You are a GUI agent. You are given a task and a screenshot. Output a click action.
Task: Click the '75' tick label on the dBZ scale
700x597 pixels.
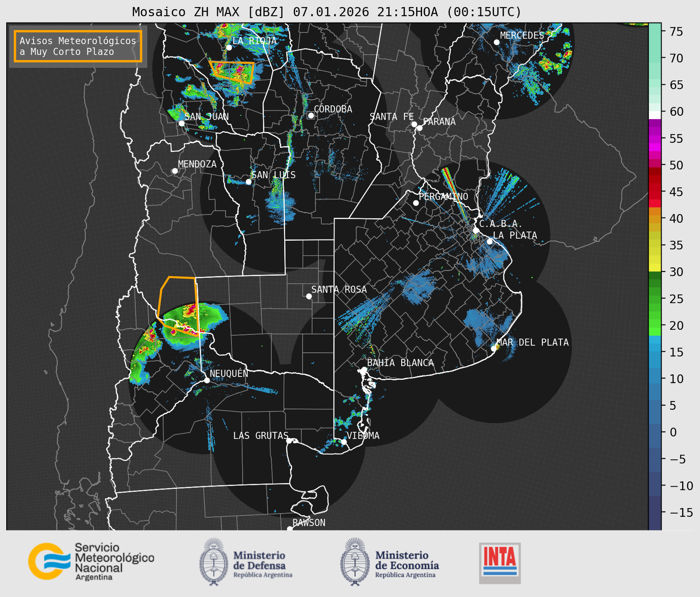coord(676,31)
